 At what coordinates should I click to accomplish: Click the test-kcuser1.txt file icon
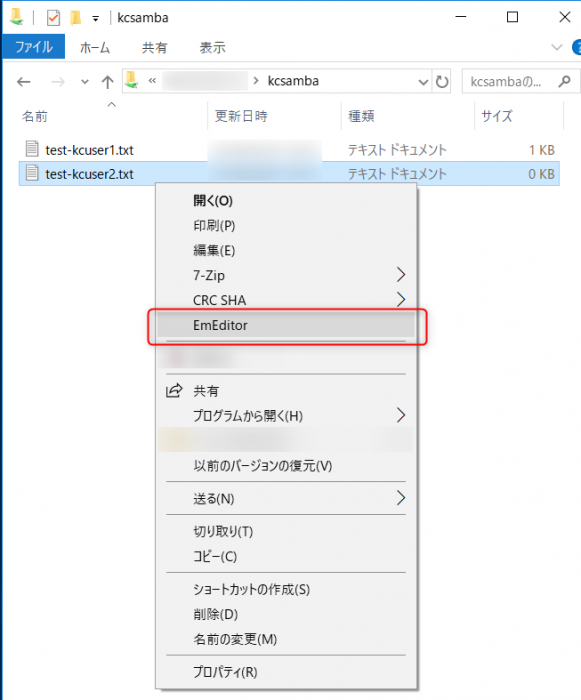[x=32, y=149]
